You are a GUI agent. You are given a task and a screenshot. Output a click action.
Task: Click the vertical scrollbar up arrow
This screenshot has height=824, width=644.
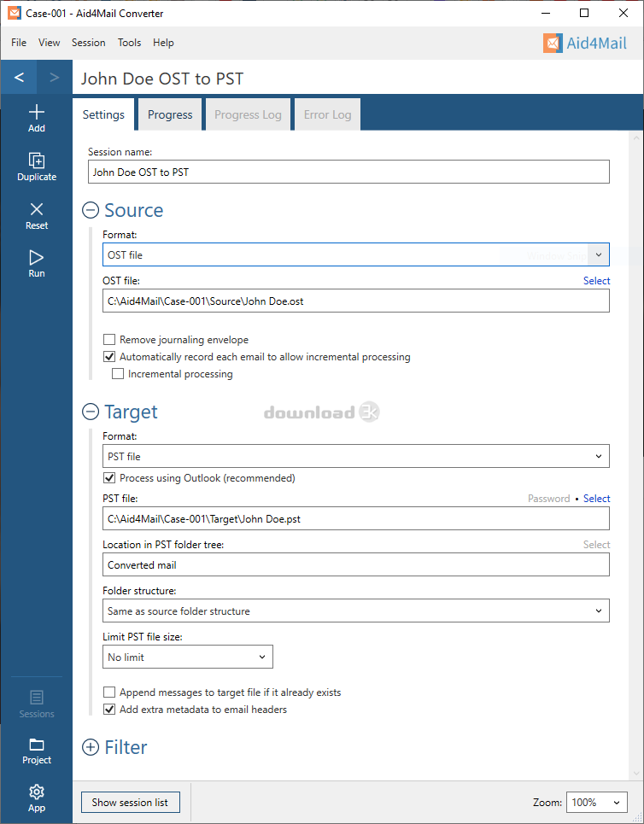636,138
